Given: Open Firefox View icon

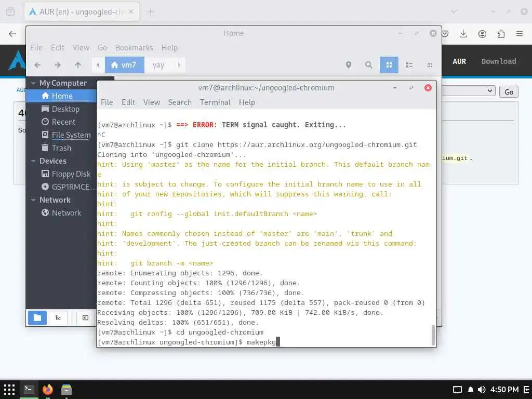Looking at the screenshot, I should pos(10,12).
